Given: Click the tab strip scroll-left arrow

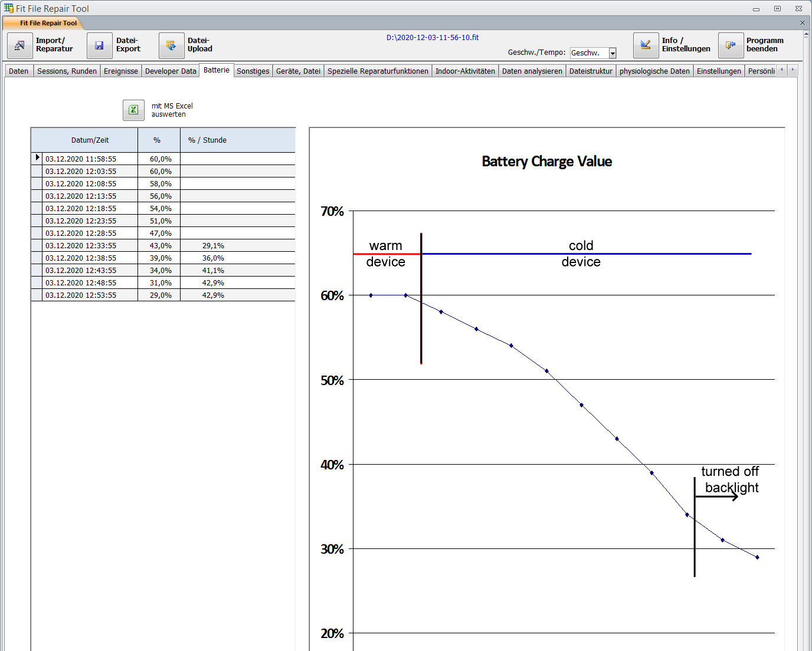Looking at the screenshot, I should click(782, 70).
